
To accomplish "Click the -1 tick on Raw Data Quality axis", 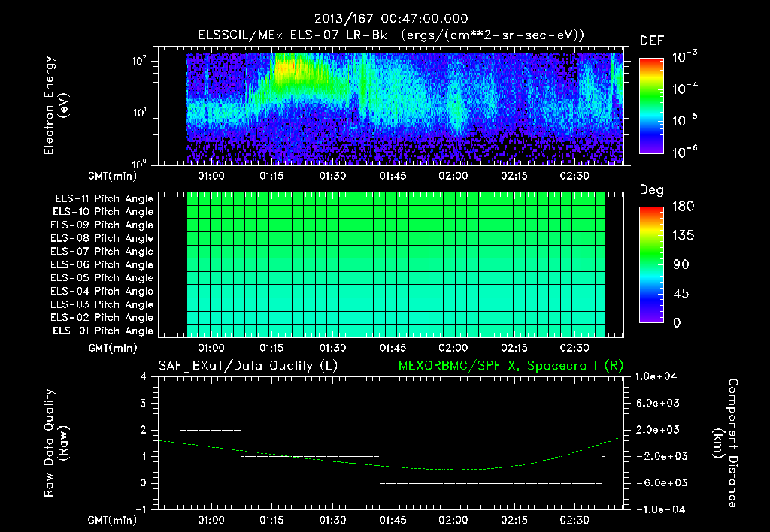I will (x=141, y=509).
